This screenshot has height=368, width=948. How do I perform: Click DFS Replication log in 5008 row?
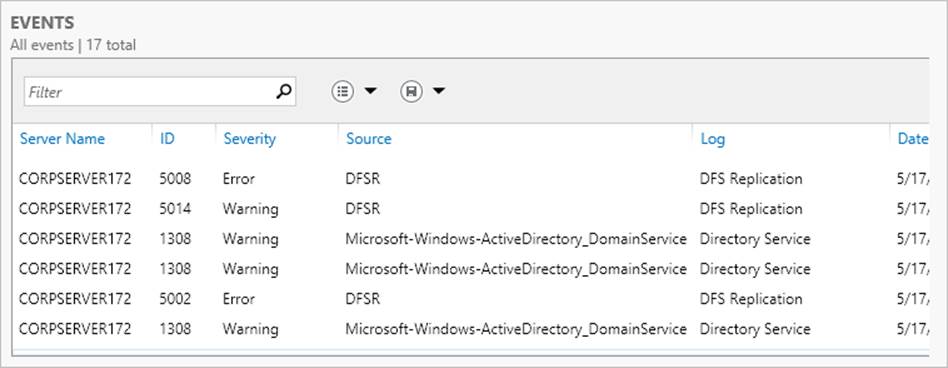pos(751,179)
